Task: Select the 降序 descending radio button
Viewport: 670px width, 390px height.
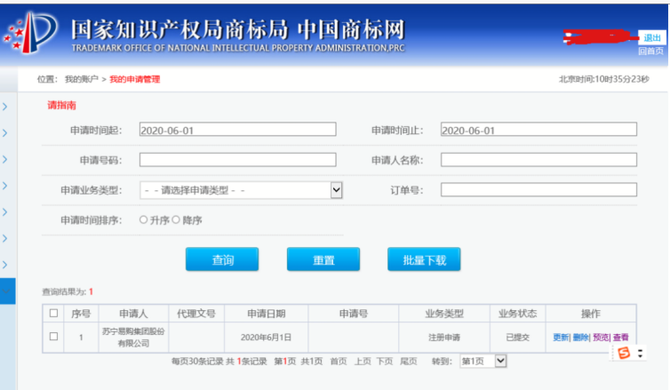Action: [176, 220]
